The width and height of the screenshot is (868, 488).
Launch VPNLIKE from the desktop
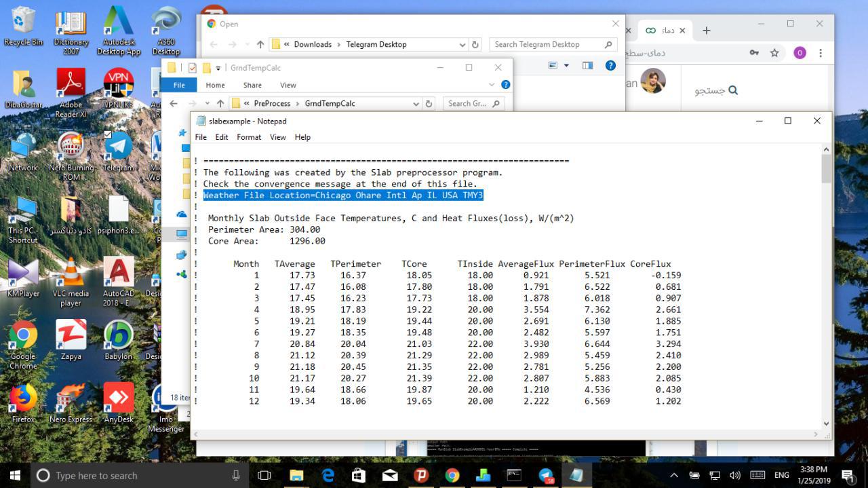pyautogui.click(x=119, y=88)
